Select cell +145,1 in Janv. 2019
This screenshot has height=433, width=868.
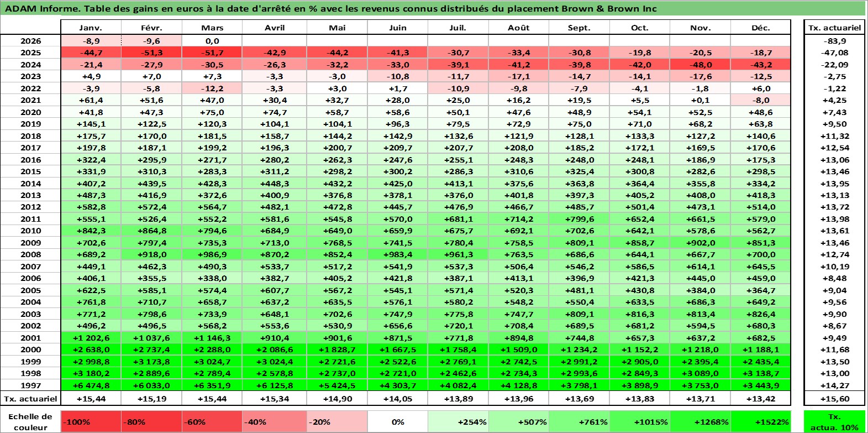point(91,124)
